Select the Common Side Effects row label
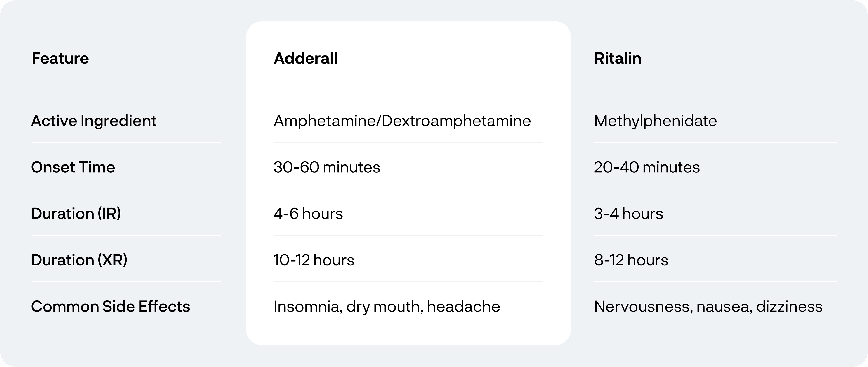The image size is (868, 367). 111,307
